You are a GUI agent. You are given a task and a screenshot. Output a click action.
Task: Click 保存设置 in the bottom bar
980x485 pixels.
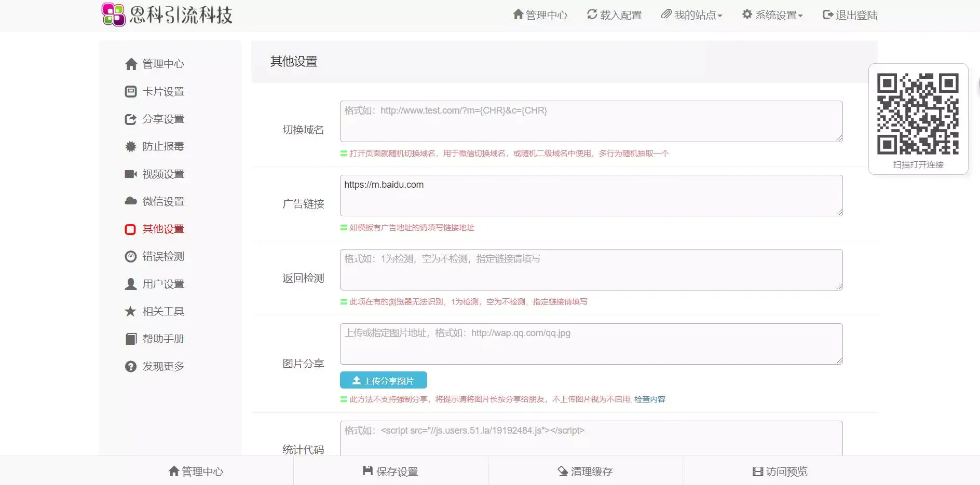[x=390, y=471]
